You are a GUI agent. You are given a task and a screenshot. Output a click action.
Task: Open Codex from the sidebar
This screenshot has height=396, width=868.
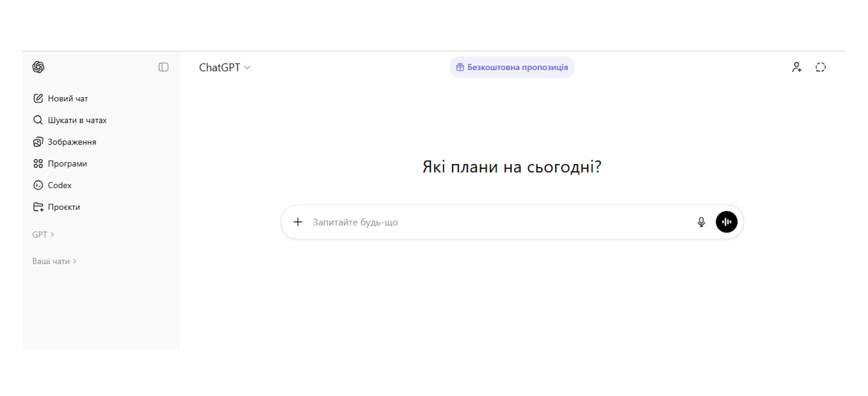pyautogui.click(x=59, y=185)
